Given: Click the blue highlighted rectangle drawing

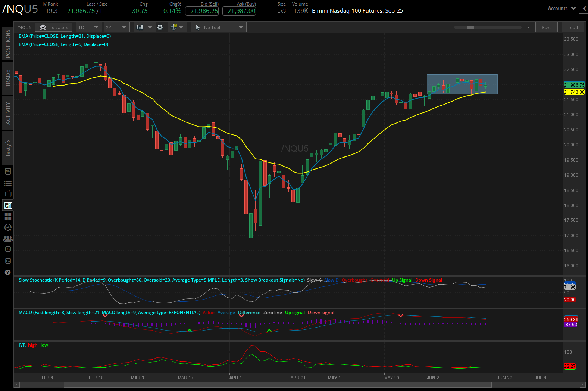Looking at the screenshot, I should point(462,84).
